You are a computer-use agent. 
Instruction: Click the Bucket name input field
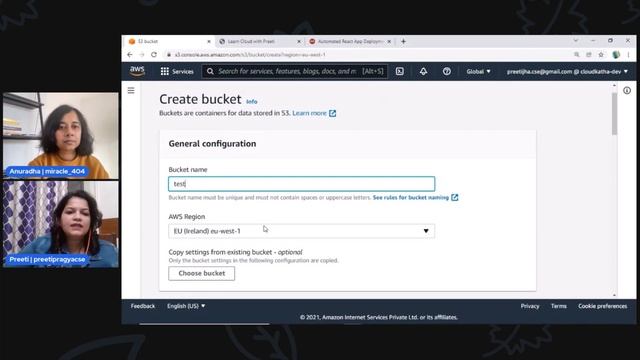[x=302, y=184]
